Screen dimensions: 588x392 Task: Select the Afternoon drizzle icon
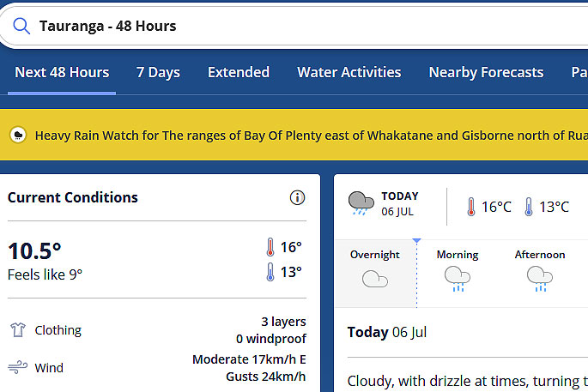click(540, 279)
